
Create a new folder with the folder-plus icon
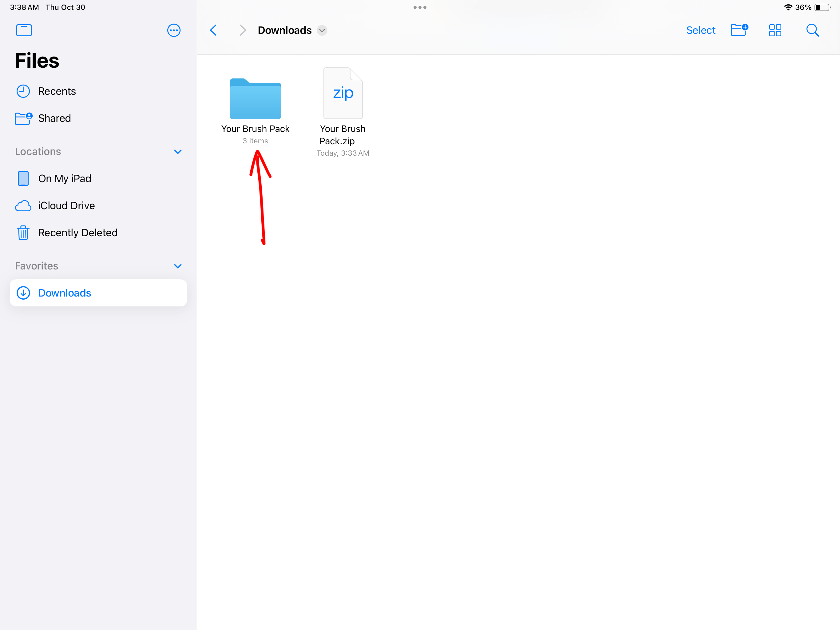pos(739,30)
